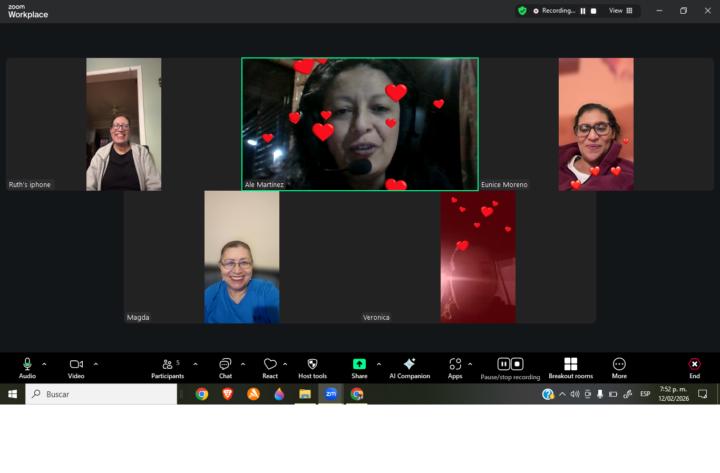The height and width of the screenshot is (473, 720).
Task: Start screen Share
Action: [359, 368]
